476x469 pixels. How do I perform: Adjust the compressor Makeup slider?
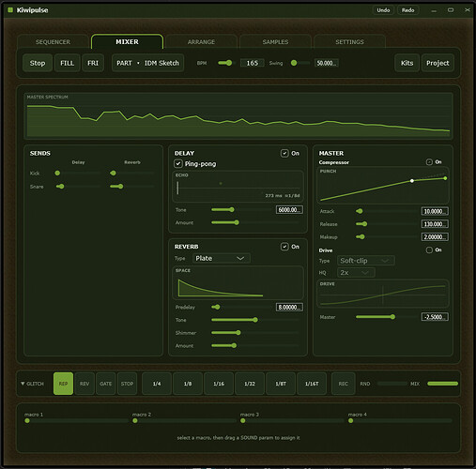pos(387,236)
